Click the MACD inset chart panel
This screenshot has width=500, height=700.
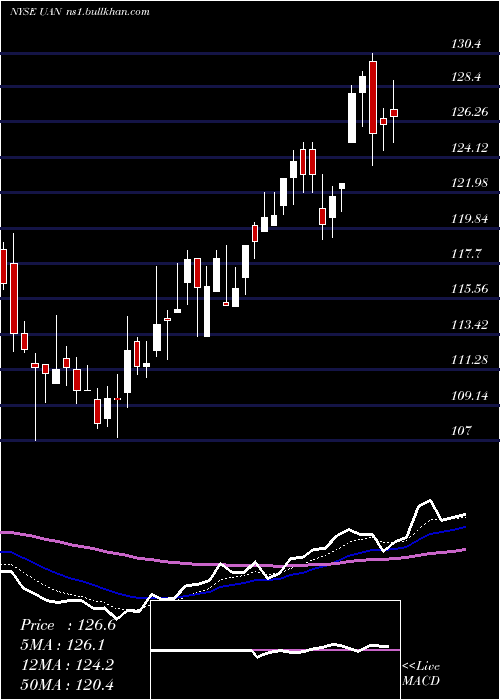[x=276, y=650]
